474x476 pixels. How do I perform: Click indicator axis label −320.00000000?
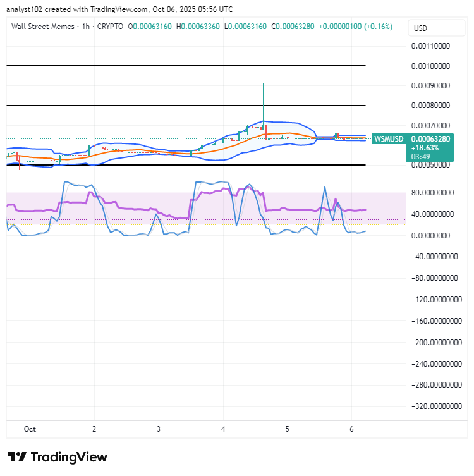tap(436, 406)
